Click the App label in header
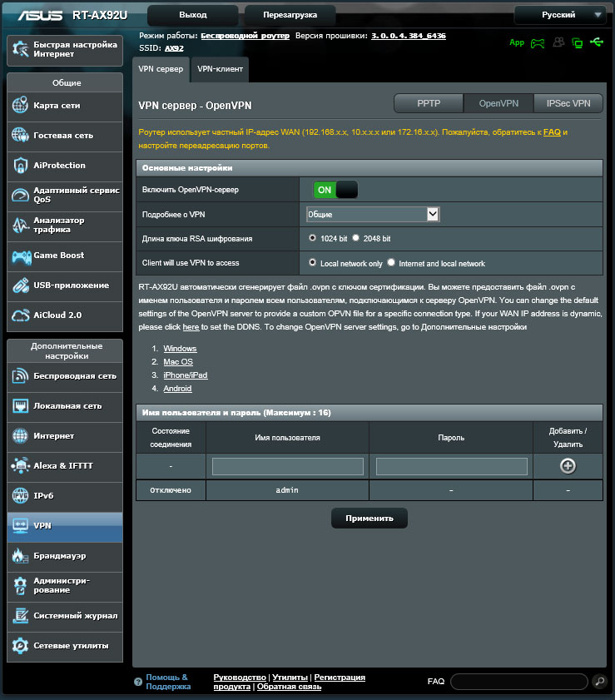 [516, 42]
